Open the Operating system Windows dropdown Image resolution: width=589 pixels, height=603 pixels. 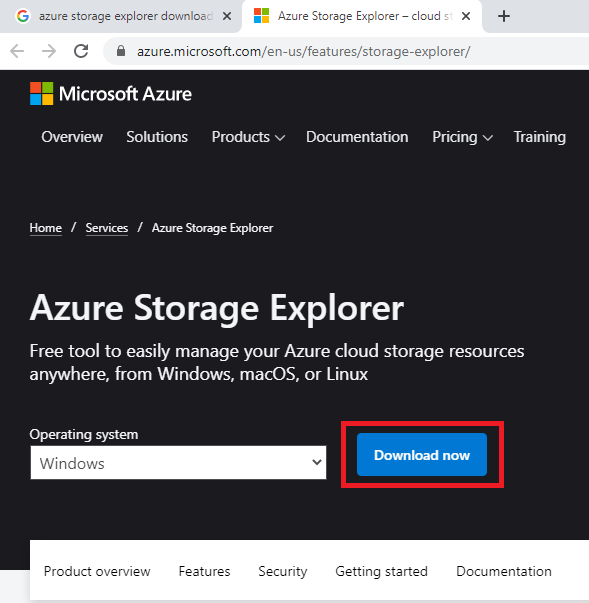point(178,463)
